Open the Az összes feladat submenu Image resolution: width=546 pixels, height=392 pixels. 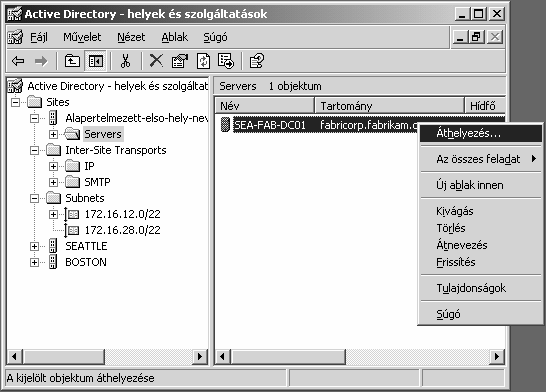481,159
